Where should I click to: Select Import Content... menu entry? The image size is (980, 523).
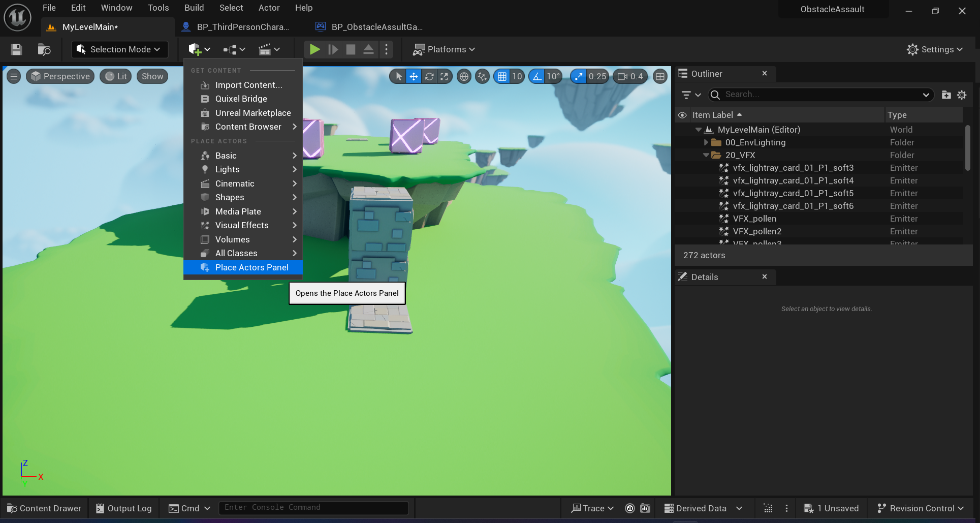243,85
